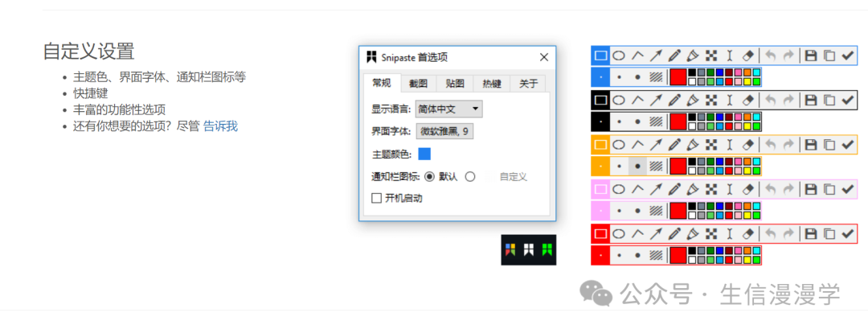The image size is (868, 329).
Task: Click the Redo arrow in the orange-themed toolbar
Action: 788,145
